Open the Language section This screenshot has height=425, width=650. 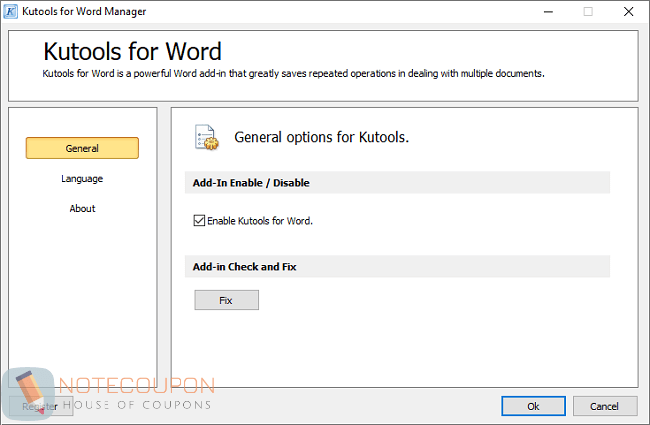click(x=82, y=179)
